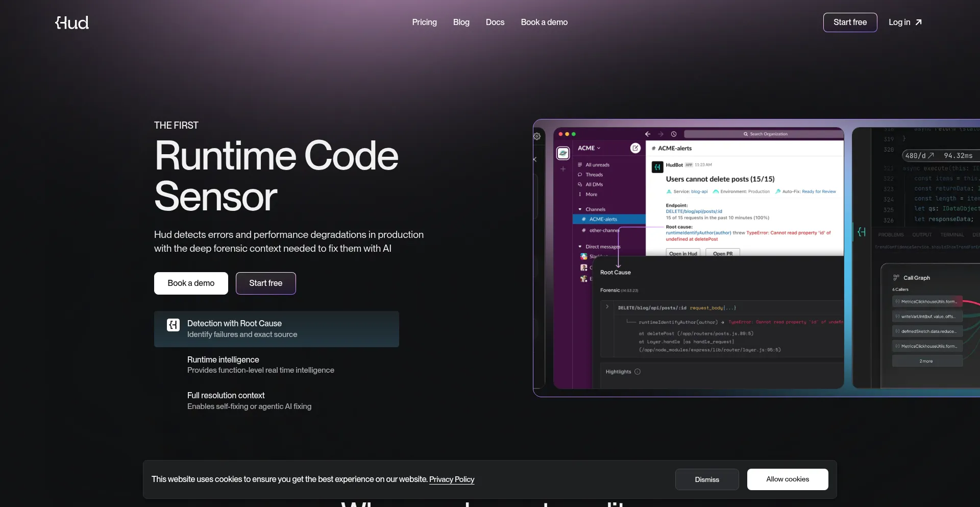The image size is (980, 507).
Task: Click the Ready for Review link
Action: [819, 192]
